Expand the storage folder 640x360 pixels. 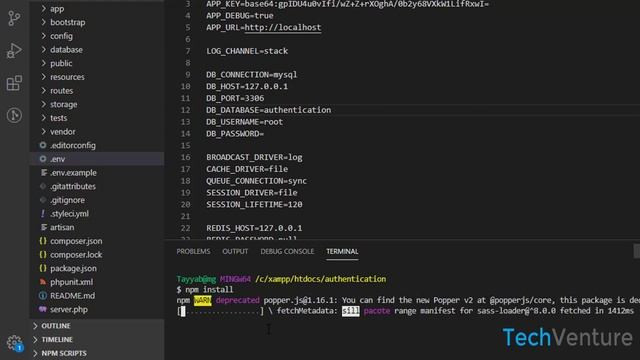[44, 104]
